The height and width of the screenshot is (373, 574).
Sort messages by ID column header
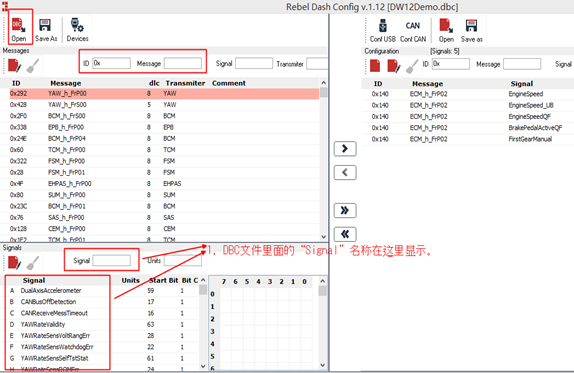[x=16, y=83]
